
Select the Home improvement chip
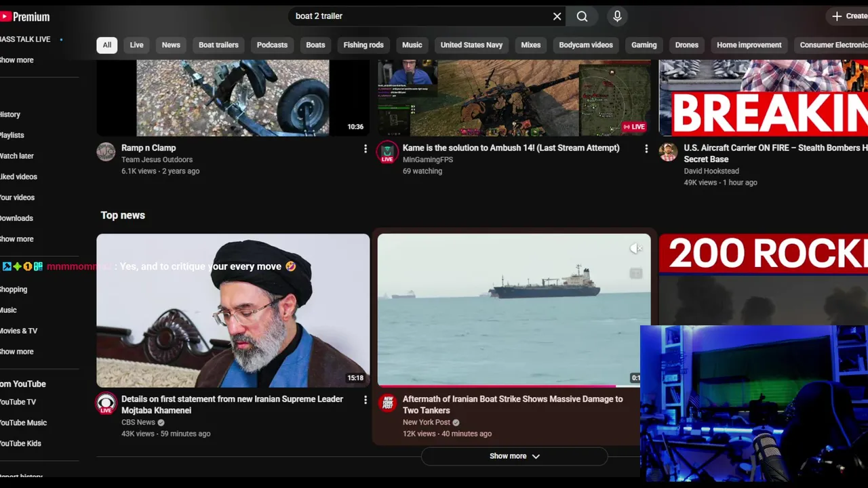749,45
